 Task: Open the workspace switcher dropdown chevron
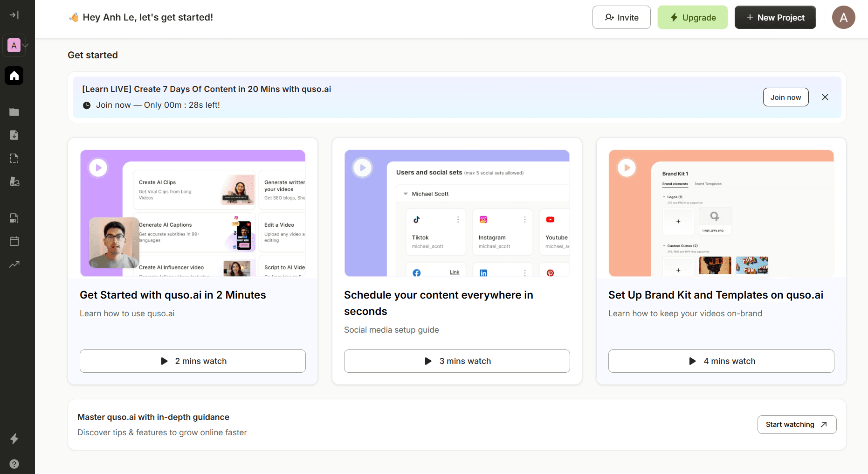(26, 45)
